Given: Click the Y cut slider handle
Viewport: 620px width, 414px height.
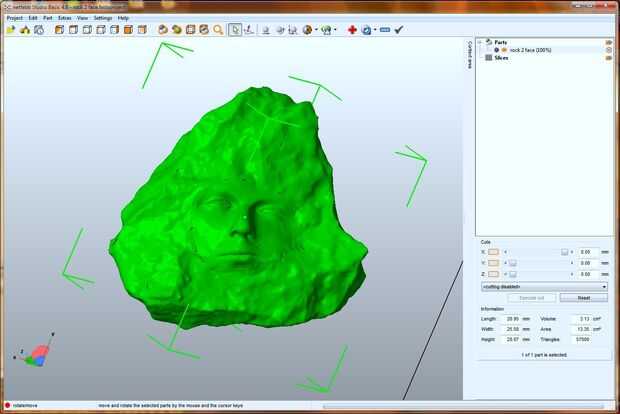Looking at the screenshot, I should [x=512, y=263].
